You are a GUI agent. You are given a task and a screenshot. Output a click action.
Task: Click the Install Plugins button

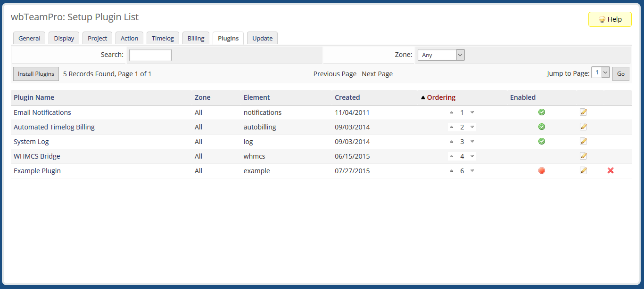coord(36,74)
